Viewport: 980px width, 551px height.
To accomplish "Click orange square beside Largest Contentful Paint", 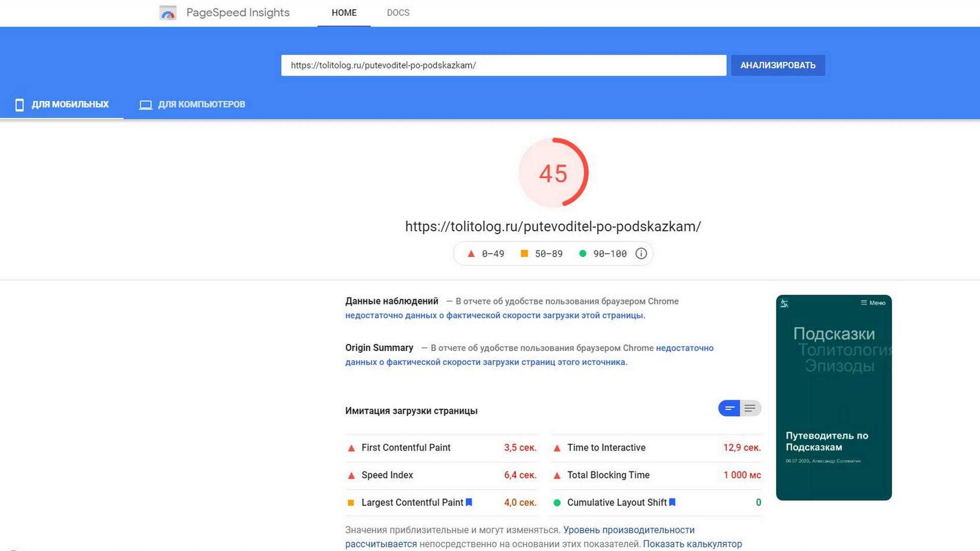I will pyautogui.click(x=351, y=503).
